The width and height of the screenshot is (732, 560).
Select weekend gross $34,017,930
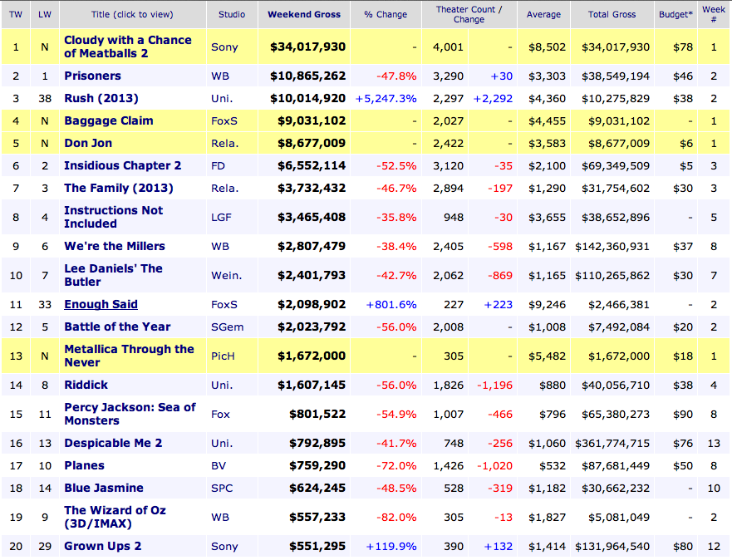pos(308,47)
